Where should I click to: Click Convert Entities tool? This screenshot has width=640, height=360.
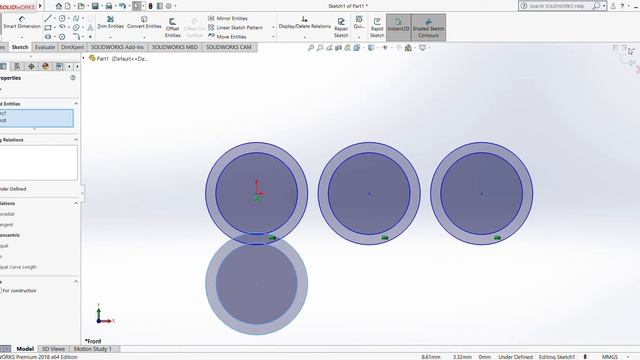pos(144,22)
